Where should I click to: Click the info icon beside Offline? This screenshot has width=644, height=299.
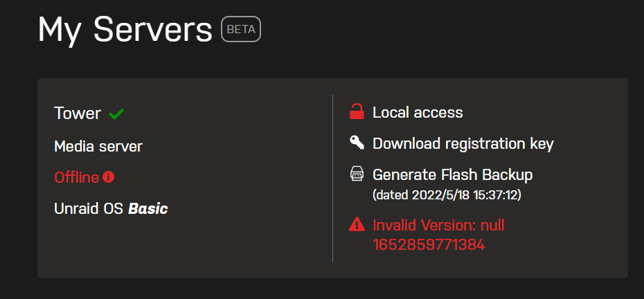[109, 177]
